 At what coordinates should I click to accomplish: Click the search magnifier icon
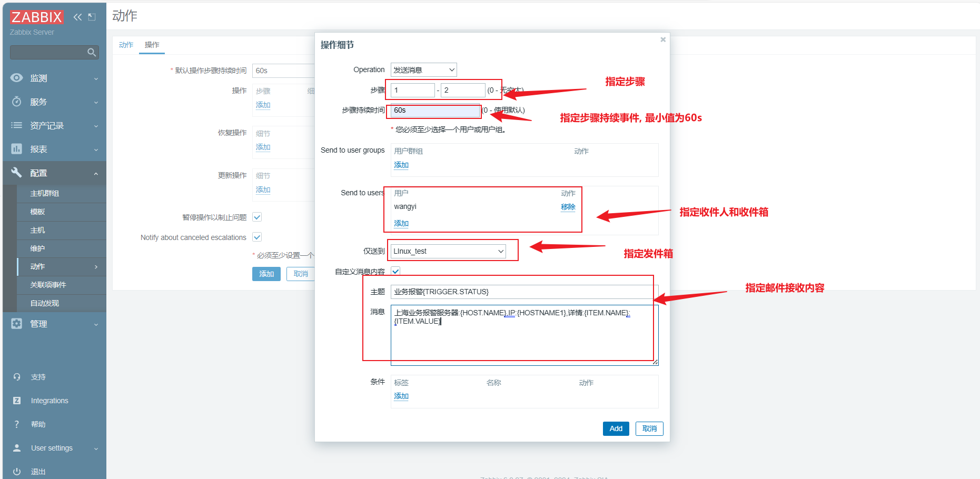(x=92, y=52)
